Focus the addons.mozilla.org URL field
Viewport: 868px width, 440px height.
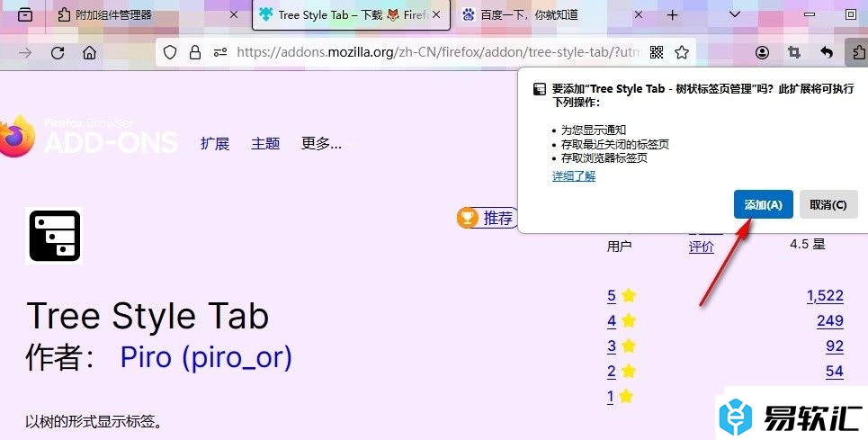(439, 52)
